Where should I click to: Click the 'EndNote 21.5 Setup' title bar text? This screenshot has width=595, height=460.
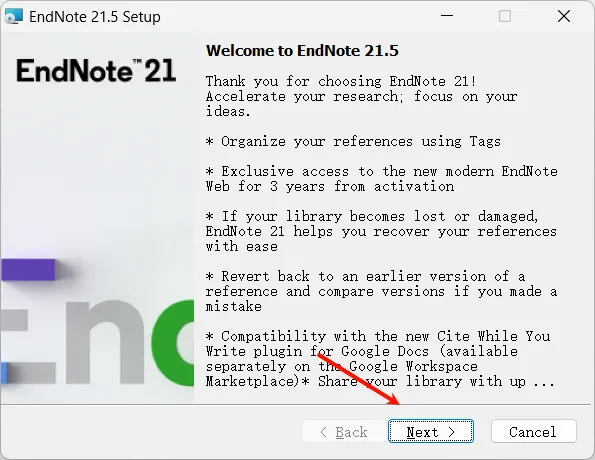[x=95, y=17]
